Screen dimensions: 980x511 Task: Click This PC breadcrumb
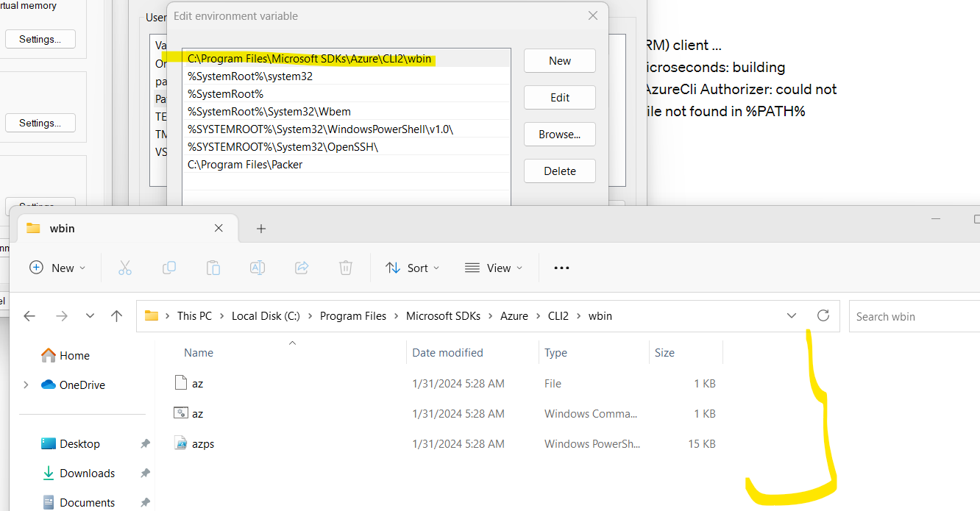(194, 316)
